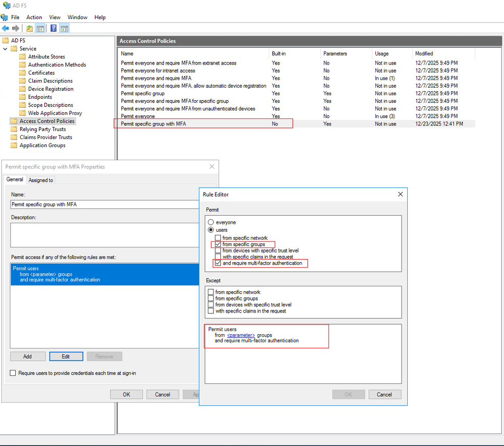Uncheck 'and require multi-factor authentication'
This screenshot has height=446, width=504.
(x=218, y=263)
